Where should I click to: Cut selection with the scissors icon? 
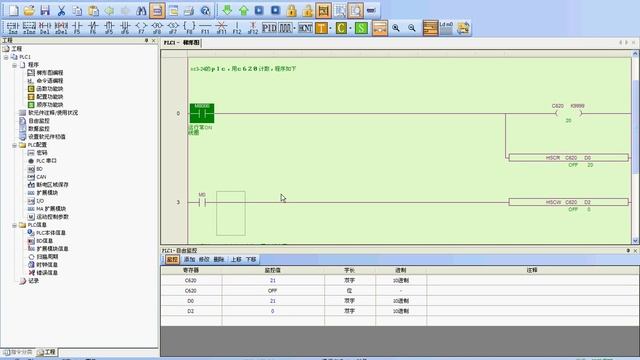(x=61, y=11)
